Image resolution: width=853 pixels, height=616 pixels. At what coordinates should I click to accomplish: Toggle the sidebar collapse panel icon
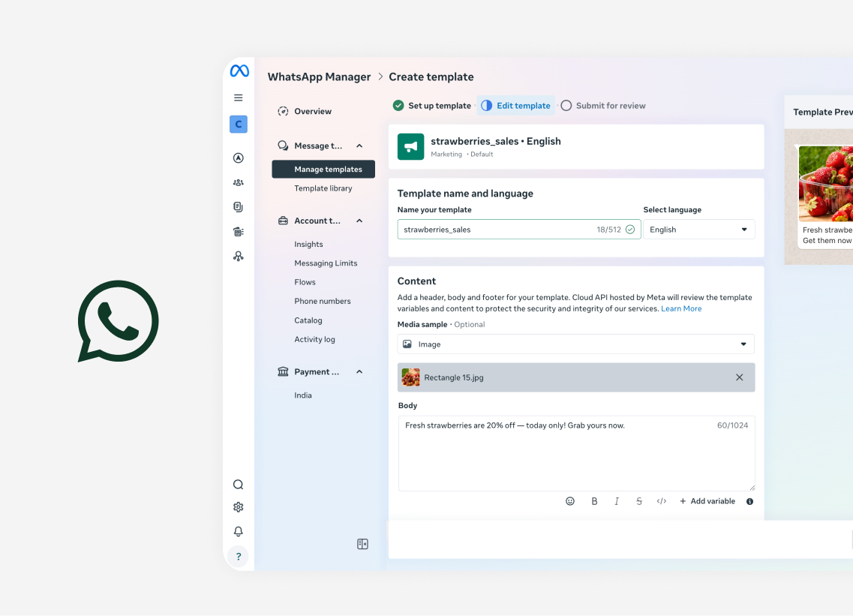(362, 544)
